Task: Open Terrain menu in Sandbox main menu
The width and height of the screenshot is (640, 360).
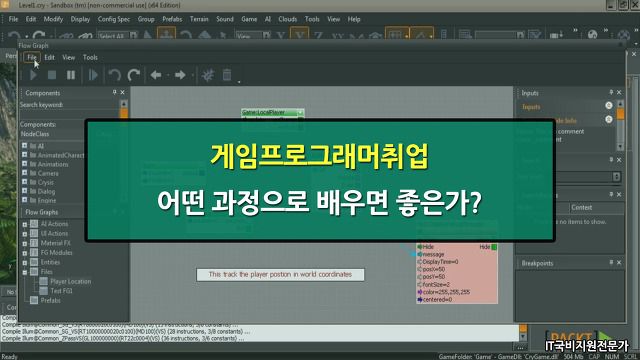Action: coord(199,19)
